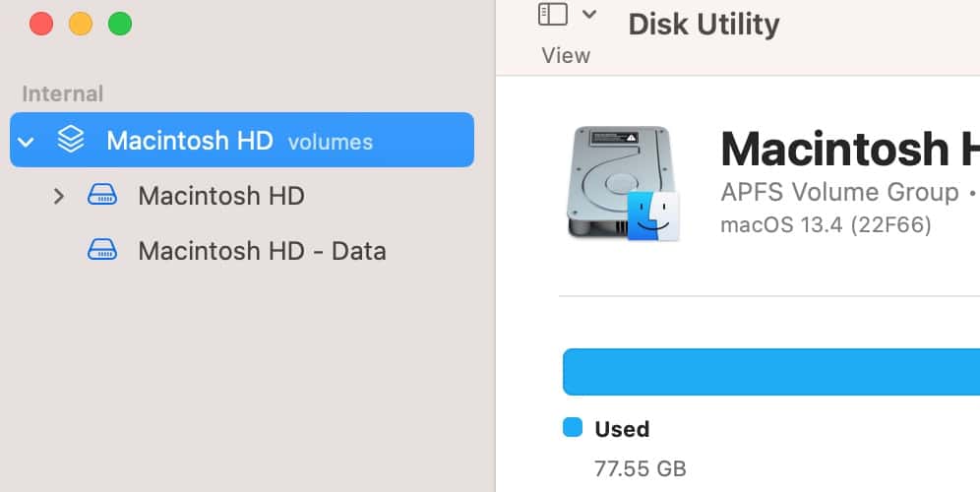This screenshot has height=492, width=980.
Task: Collapse the Macintosh HD volumes group
Action: click(x=27, y=142)
